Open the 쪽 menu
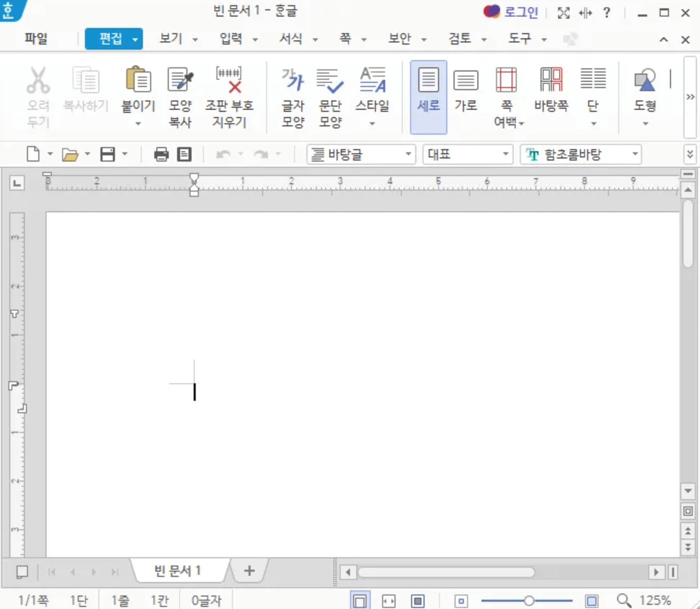Image resolution: width=700 pixels, height=609 pixels. pos(345,39)
